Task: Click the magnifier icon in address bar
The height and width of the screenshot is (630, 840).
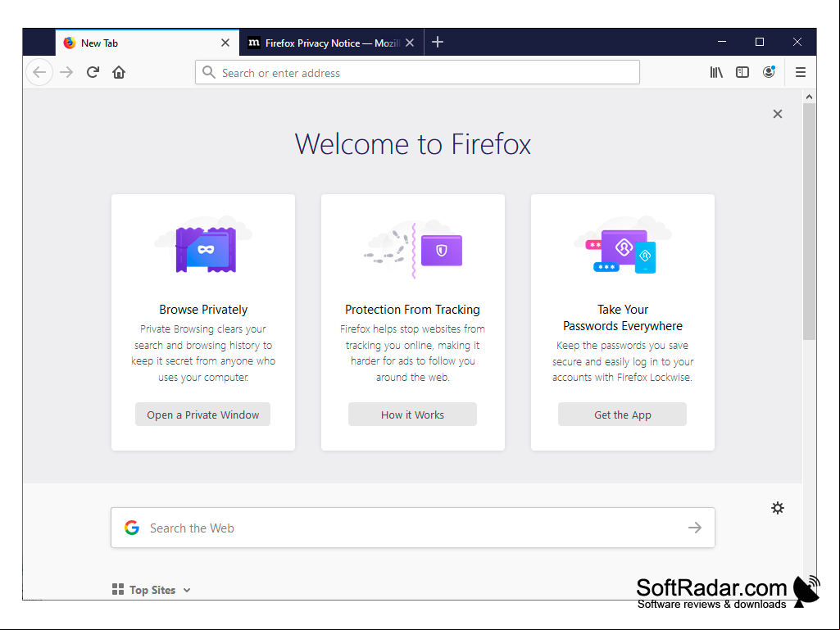Action: (209, 72)
